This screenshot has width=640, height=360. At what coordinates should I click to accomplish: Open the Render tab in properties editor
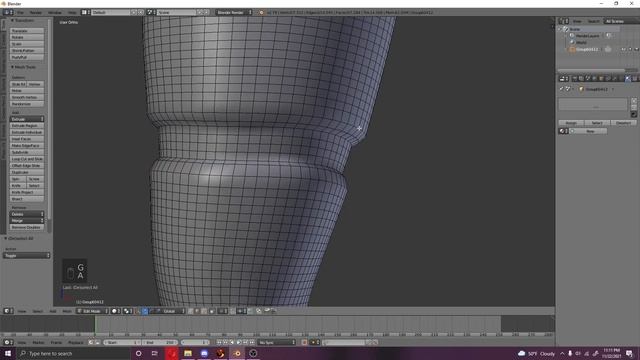point(575,78)
